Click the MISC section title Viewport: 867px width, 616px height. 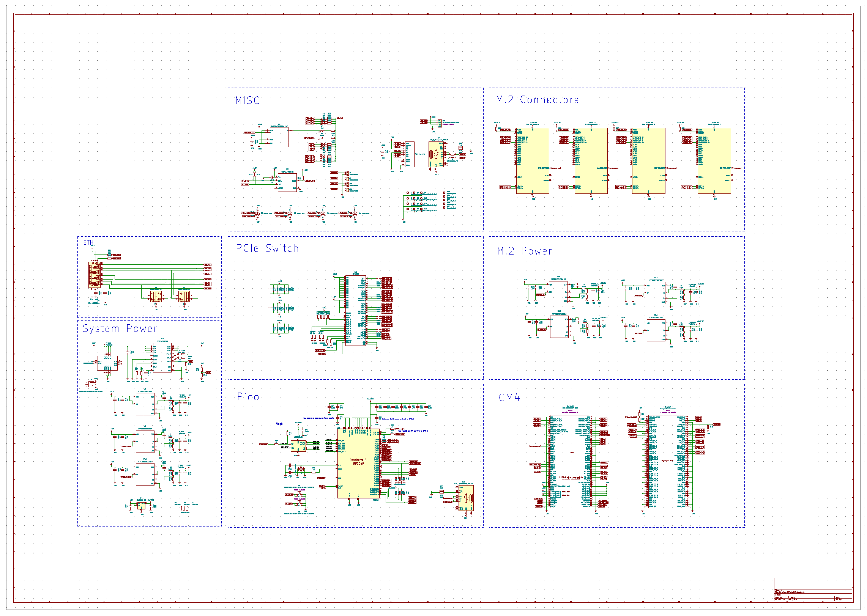pos(247,101)
